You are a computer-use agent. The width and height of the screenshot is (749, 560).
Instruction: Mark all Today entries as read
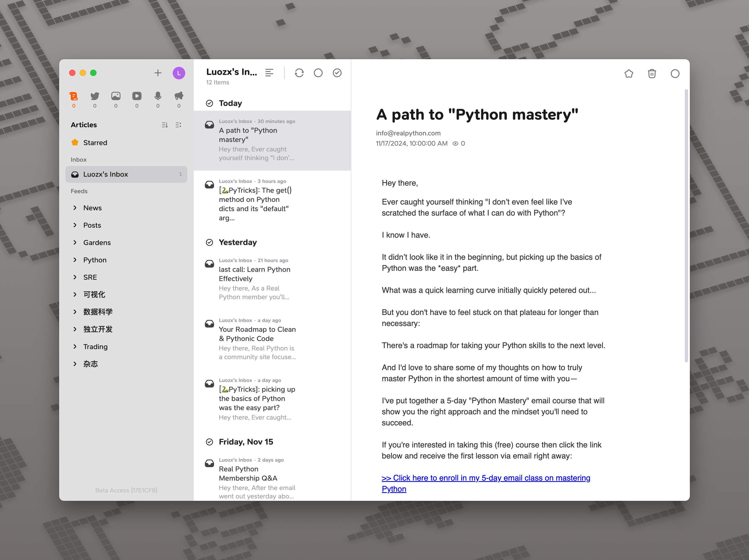tap(210, 103)
